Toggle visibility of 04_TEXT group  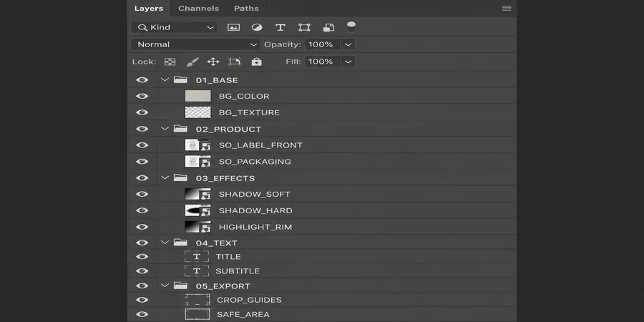point(142,243)
